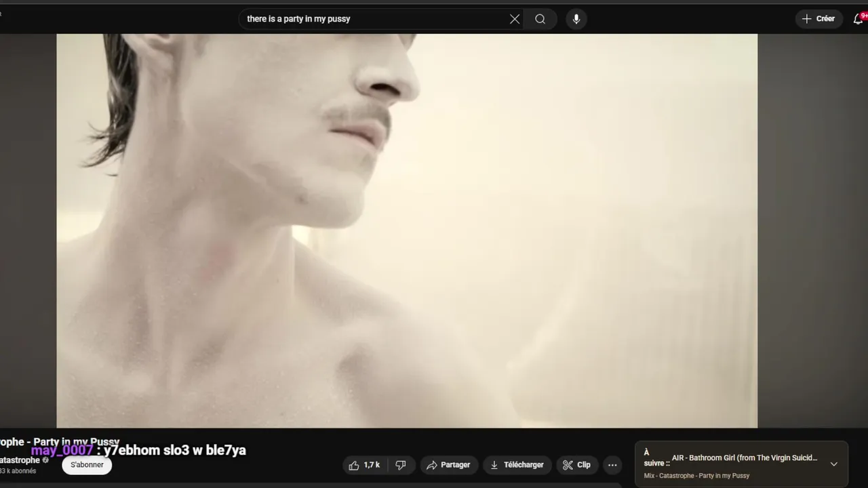Subscribe with the S'abonner button
Screen dimensions: 868x488
pos(87,465)
